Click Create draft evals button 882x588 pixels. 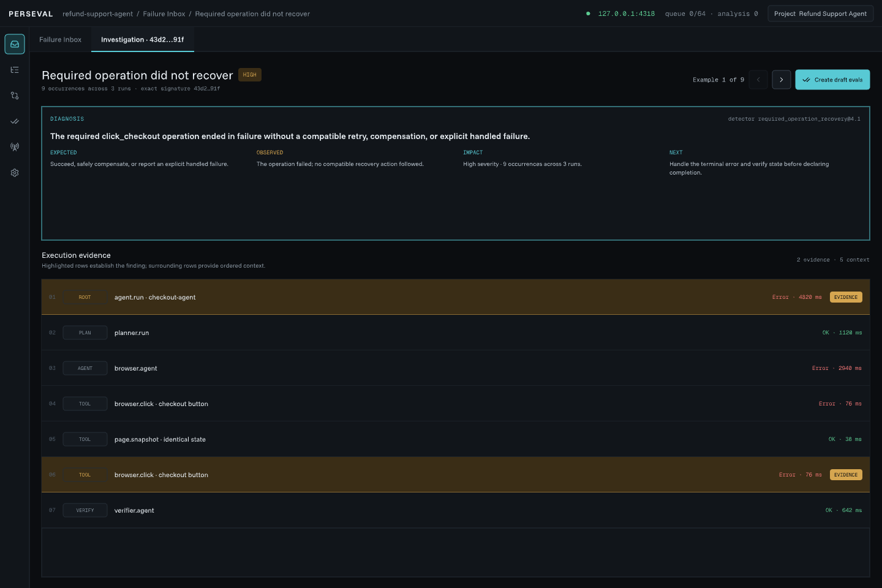click(832, 80)
